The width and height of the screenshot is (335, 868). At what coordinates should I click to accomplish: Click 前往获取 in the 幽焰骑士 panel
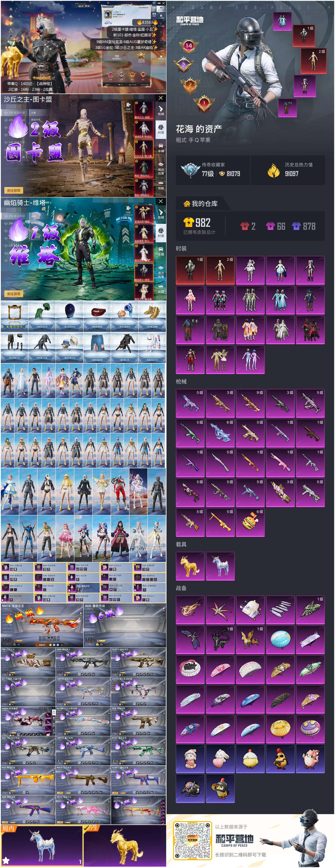tap(14, 294)
